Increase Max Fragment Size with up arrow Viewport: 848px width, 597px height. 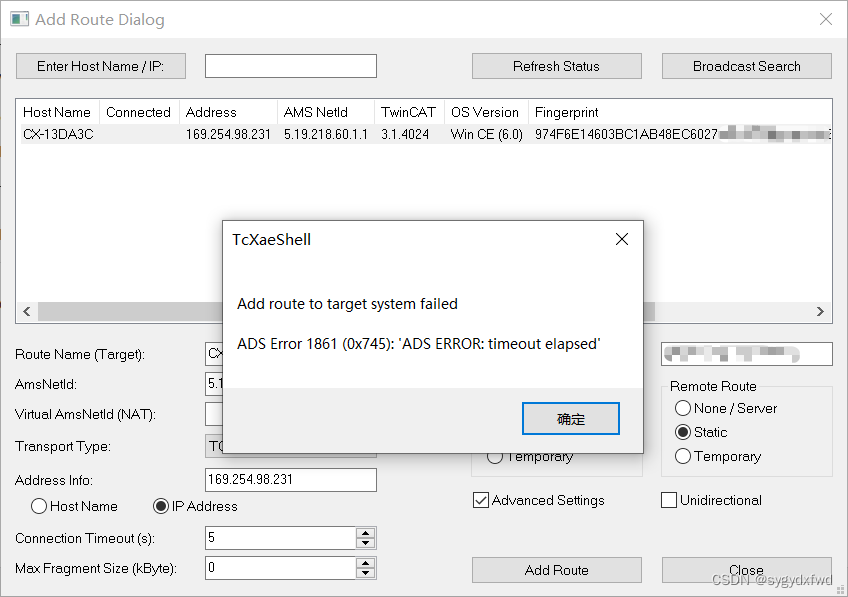(366, 563)
